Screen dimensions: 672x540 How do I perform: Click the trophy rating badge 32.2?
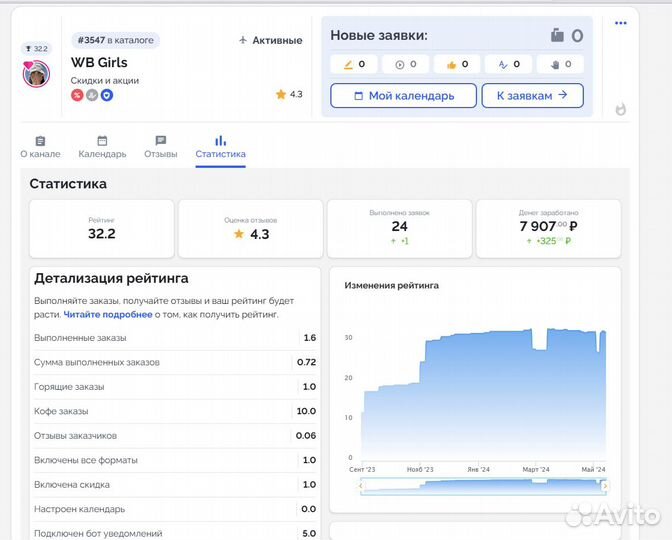coord(36,48)
